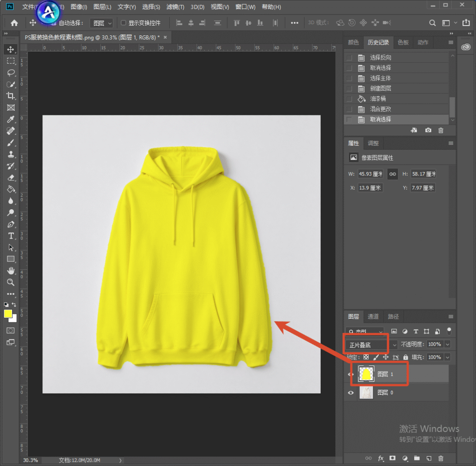The height and width of the screenshot is (466, 476).
Task: Select the Lasso tool
Action: (11, 73)
